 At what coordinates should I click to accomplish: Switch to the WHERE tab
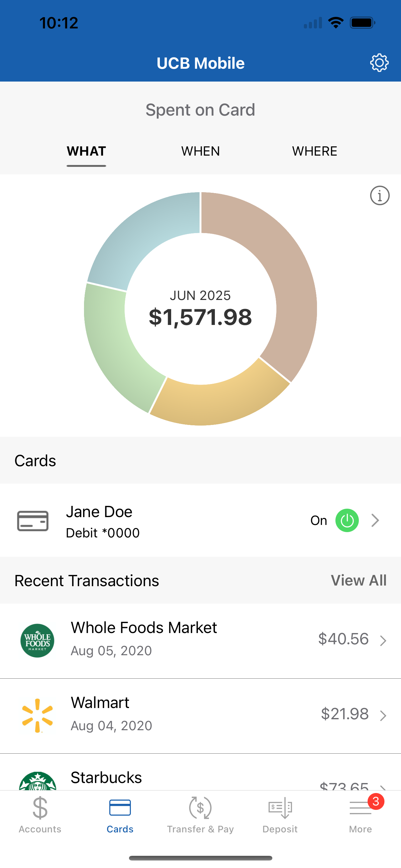(x=314, y=151)
